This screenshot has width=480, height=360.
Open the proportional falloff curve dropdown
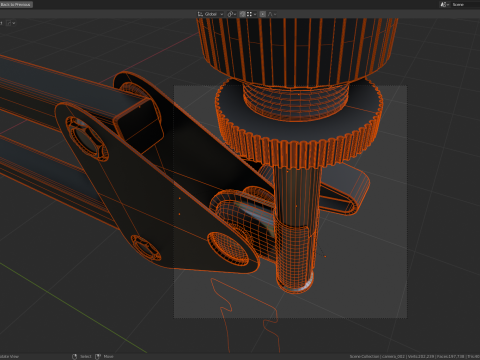pyautogui.click(x=272, y=14)
